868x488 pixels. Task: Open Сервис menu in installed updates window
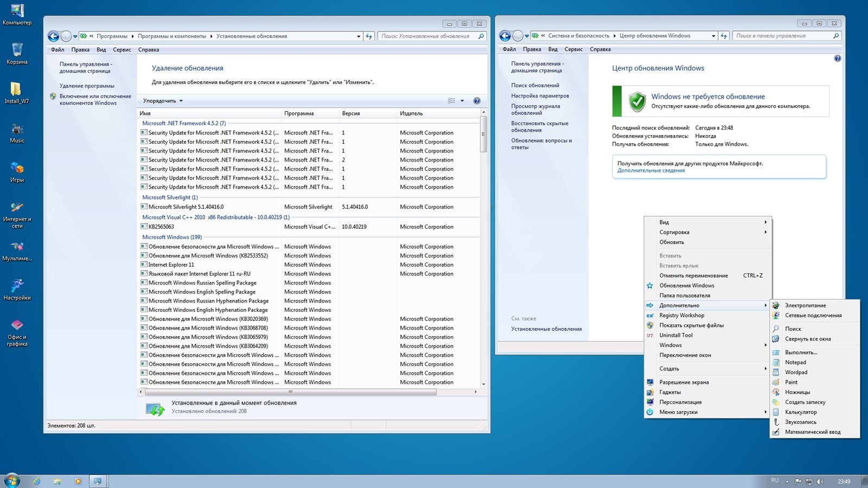[122, 49]
